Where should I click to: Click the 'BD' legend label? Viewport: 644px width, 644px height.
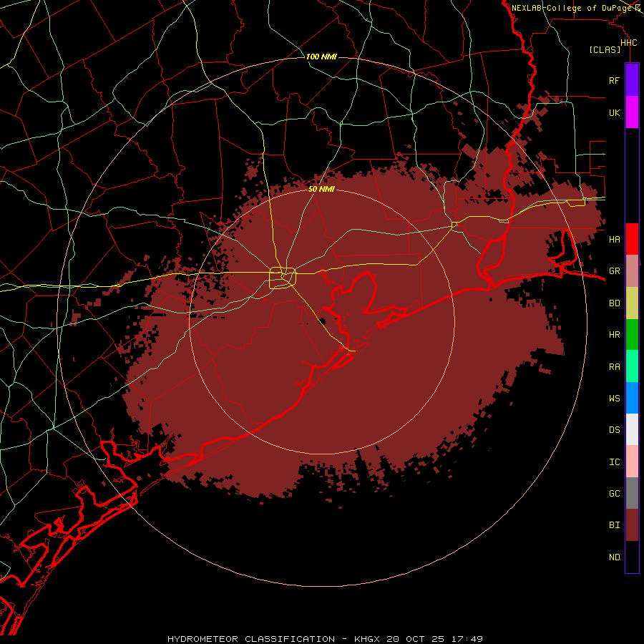pyautogui.click(x=615, y=303)
